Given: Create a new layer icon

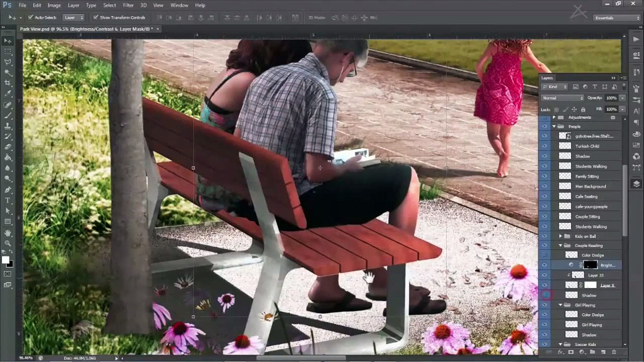Looking at the screenshot, I should pos(603,352).
